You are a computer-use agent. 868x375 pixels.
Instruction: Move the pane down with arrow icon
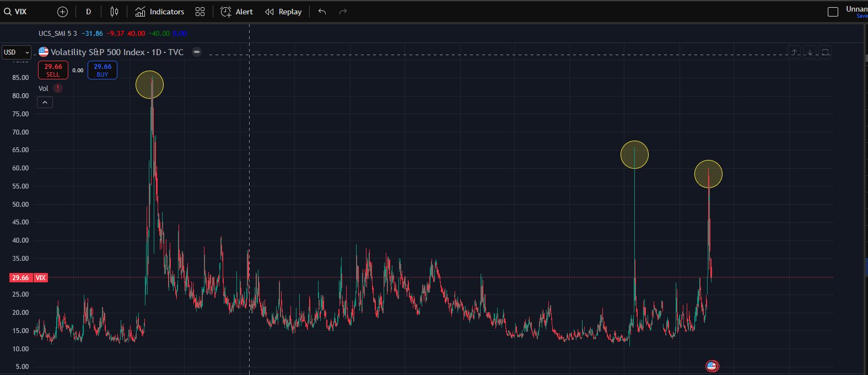(x=810, y=52)
